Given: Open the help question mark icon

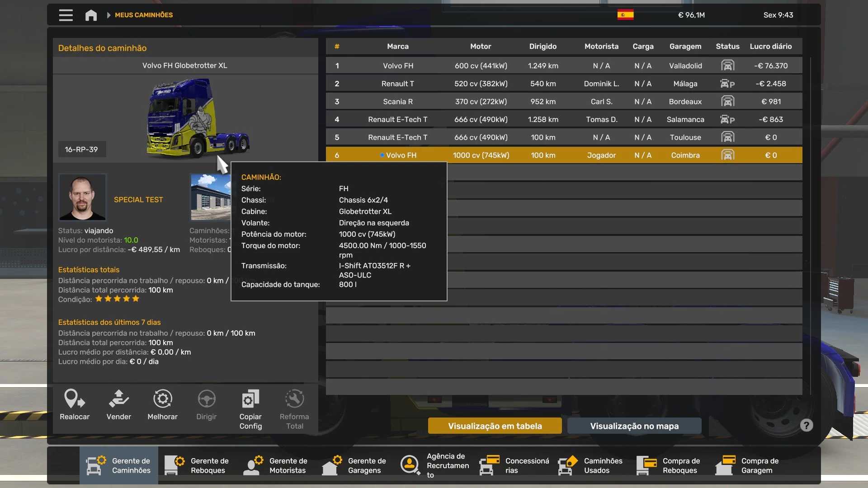Looking at the screenshot, I should [806, 425].
